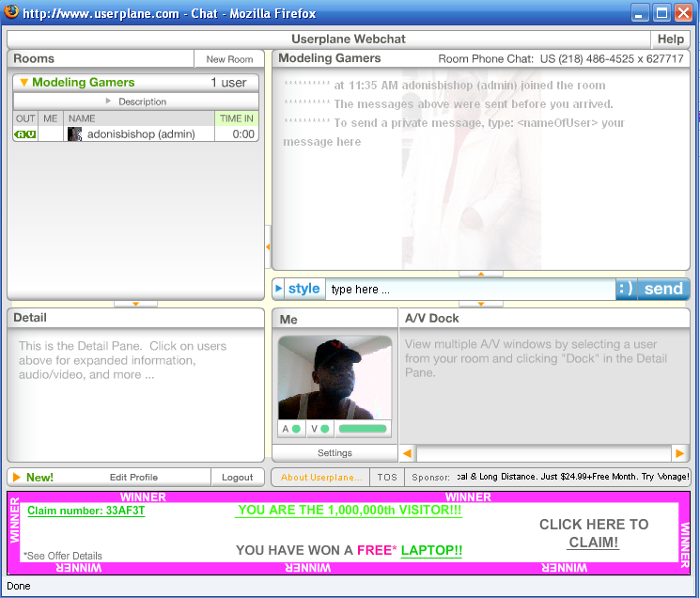The image size is (700, 598).
Task: Open the style text formatting menu
Action: tap(303, 289)
